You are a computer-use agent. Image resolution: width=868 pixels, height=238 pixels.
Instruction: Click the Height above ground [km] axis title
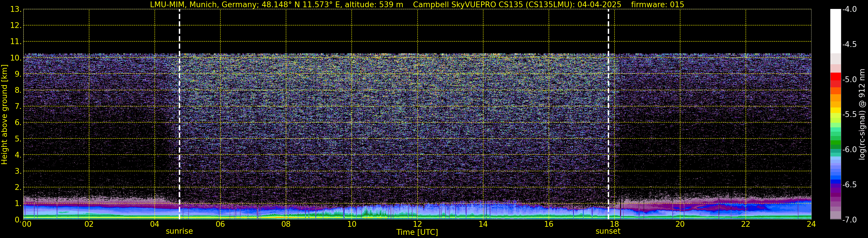4,115
